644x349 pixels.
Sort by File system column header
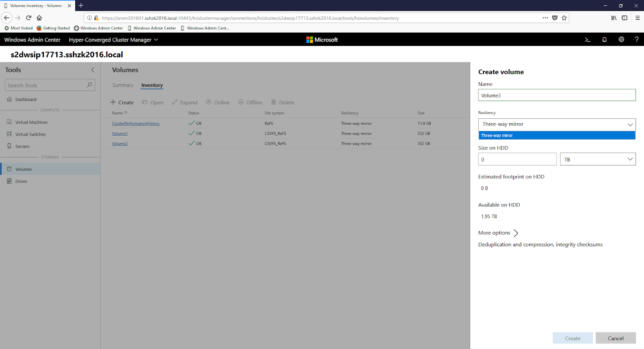274,113
